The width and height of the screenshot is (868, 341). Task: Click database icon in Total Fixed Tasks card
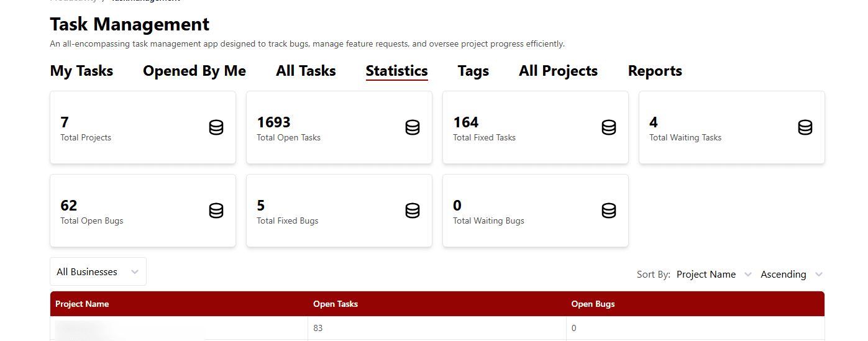point(609,127)
